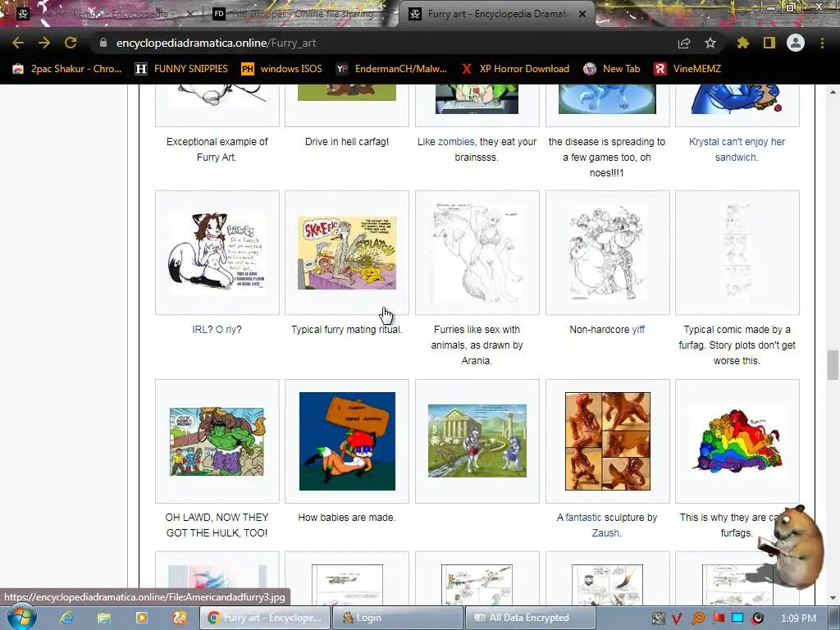Open the Arania sketch thumbnail
Screen dimensions: 840x630
click(x=477, y=253)
